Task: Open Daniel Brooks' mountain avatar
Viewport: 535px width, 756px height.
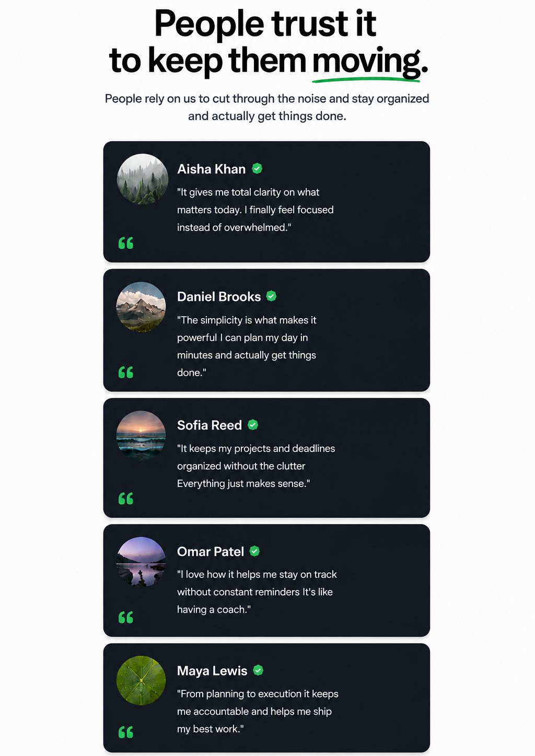Action: tap(141, 307)
